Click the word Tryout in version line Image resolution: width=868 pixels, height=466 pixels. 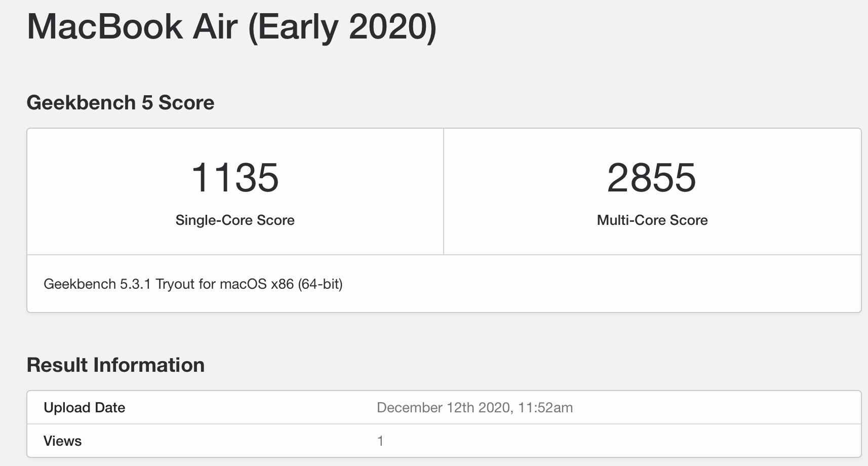coord(175,284)
